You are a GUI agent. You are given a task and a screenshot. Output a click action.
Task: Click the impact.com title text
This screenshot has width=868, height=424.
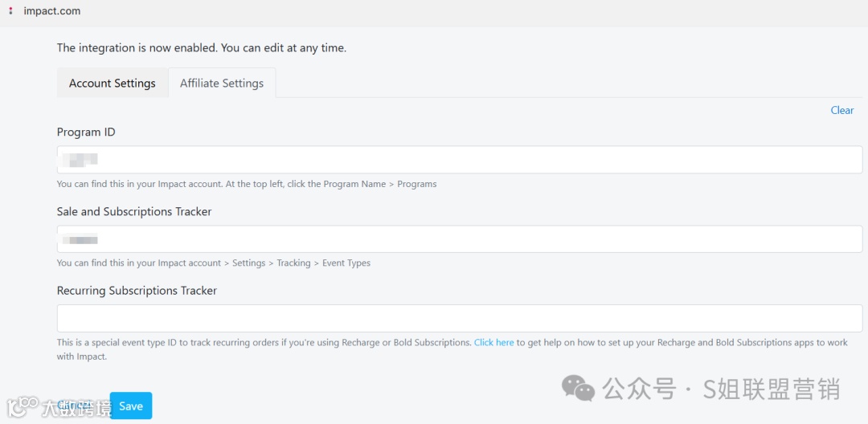click(x=52, y=11)
